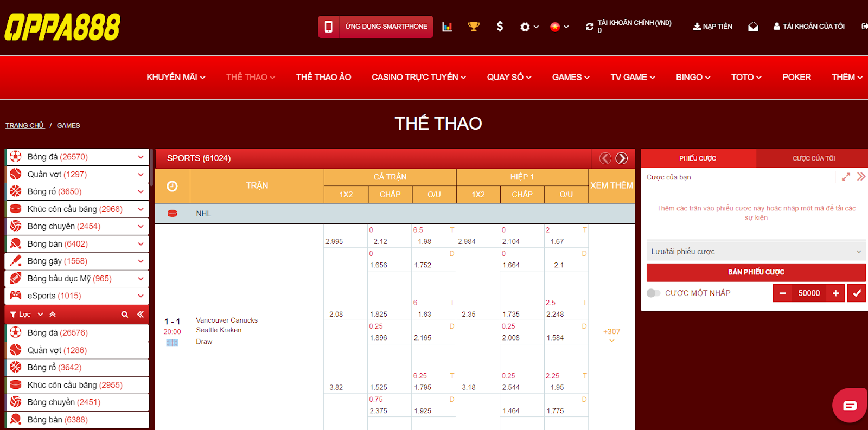
Task: Expand the Bóng đá (26570) category
Action: pyautogui.click(x=141, y=157)
